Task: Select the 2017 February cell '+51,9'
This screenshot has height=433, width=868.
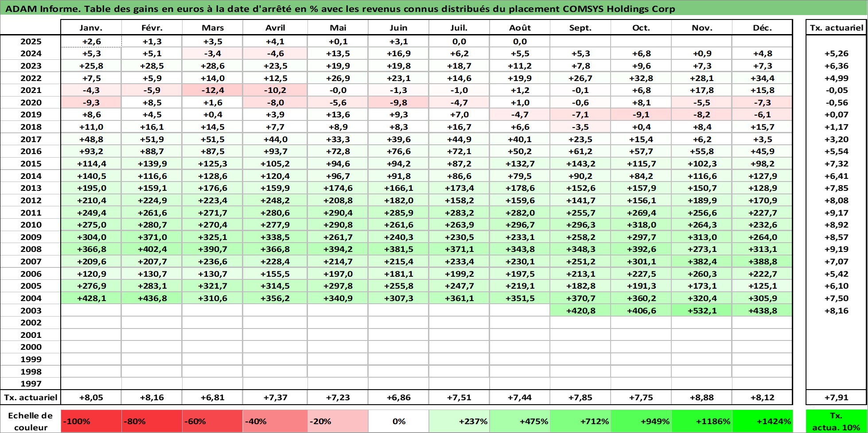Action: [152, 139]
